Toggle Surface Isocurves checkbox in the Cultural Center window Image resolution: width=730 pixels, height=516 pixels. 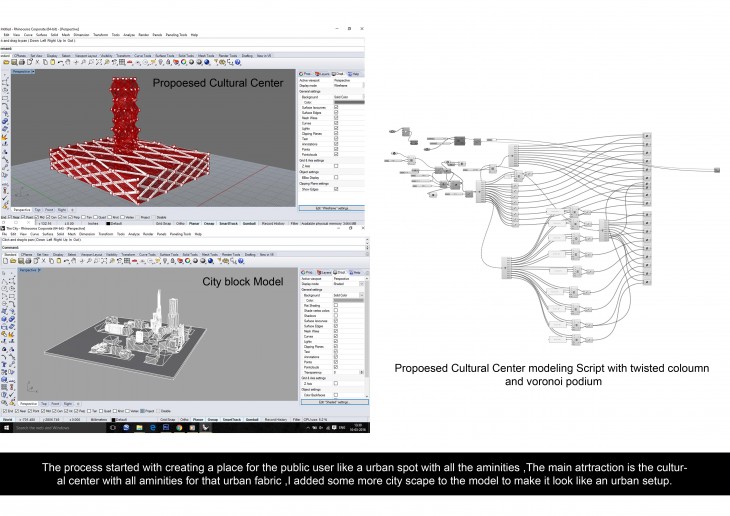(336, 107)
